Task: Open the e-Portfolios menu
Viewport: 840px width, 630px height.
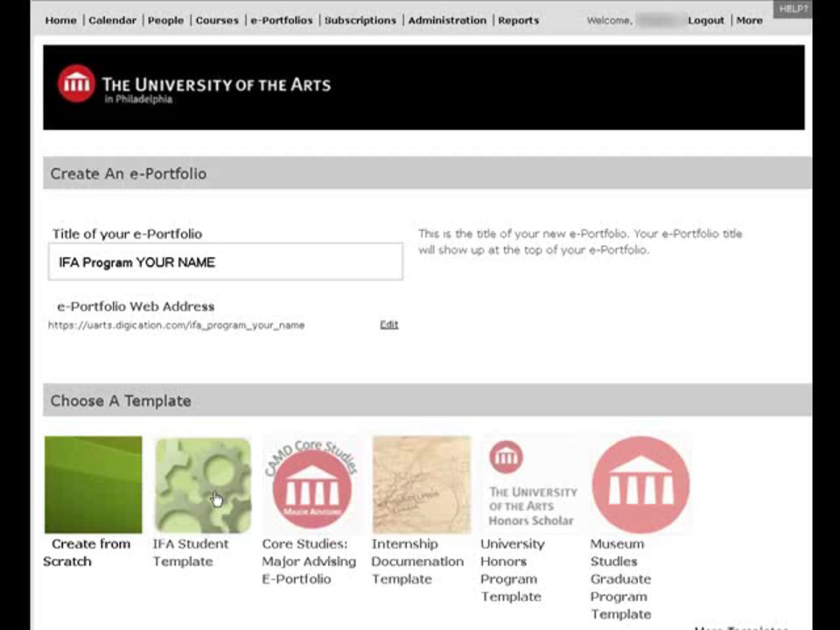Action: pos(282,21)
